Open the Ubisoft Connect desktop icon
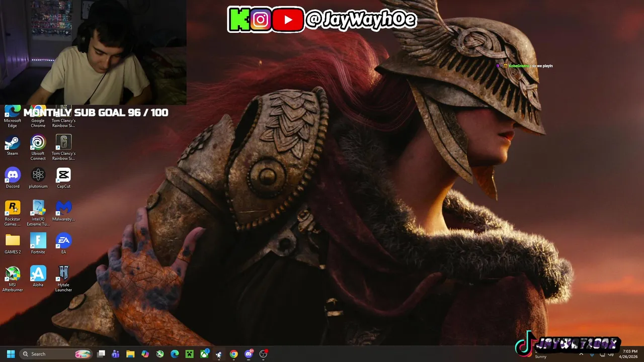This screenshot has height=362, width=644. click(x=38, y=148)
